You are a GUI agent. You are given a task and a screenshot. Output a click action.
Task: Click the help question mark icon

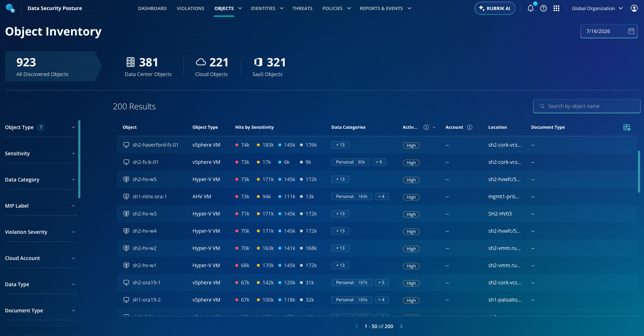click(544, 8)
